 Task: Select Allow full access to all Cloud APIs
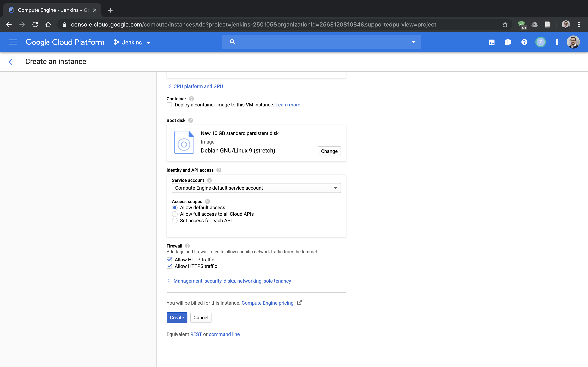tap(175, 214)
